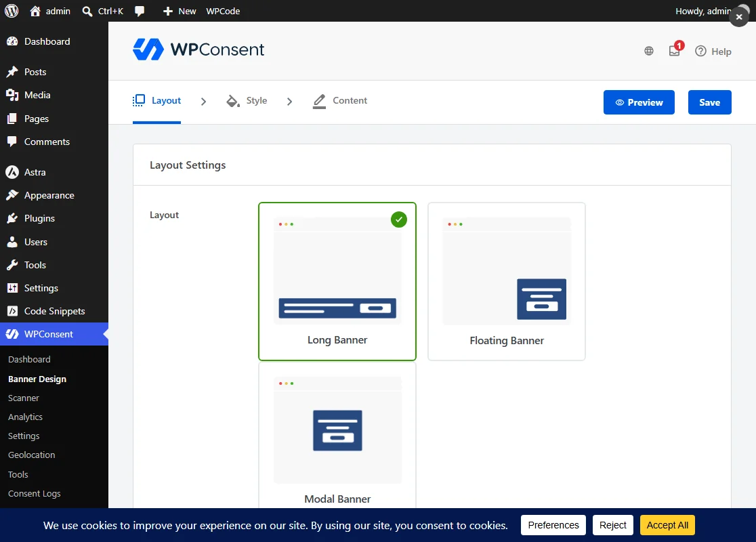Click the Save button
The height and width of the screenshot is (542, 756).
pos(709,102)
